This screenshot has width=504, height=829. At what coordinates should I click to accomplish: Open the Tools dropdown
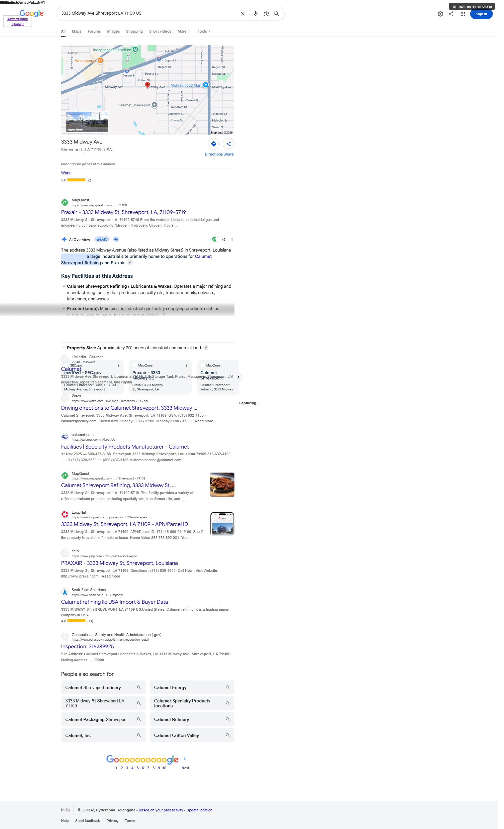point(204,31)
